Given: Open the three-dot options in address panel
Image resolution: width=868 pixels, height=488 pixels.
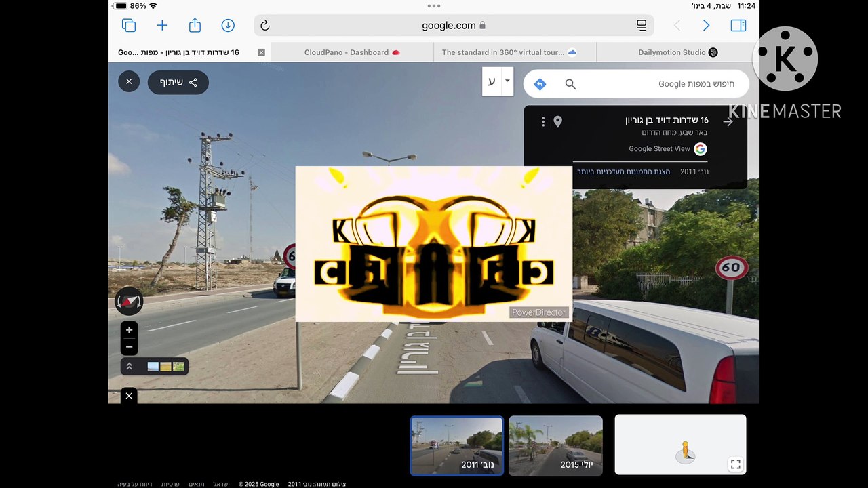Looking at the screenshot, I should tap(543, 122).
